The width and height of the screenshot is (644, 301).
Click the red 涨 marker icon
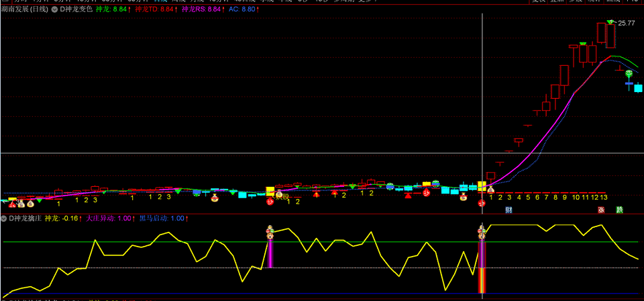[601, 210]
